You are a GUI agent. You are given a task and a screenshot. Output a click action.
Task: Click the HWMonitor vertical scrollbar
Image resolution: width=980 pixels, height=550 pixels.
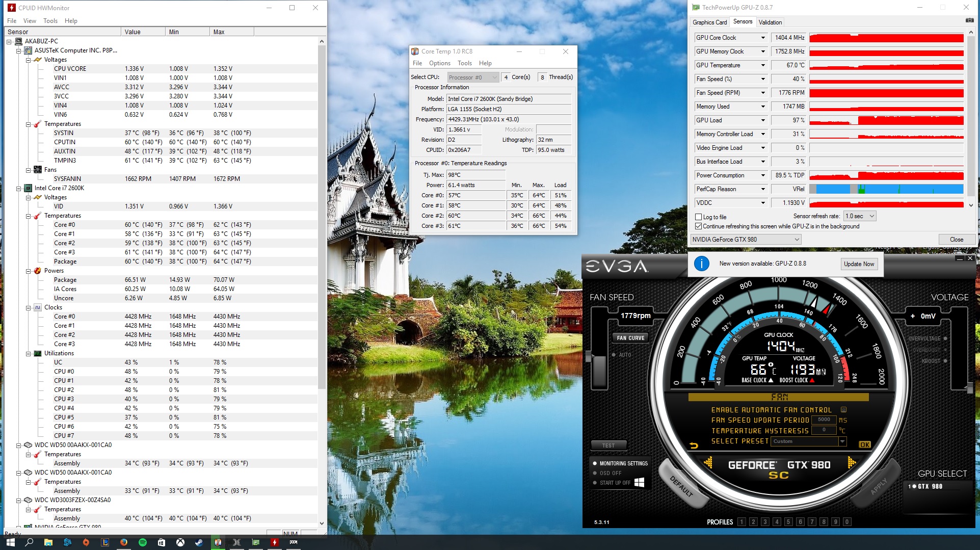[322, 217]
